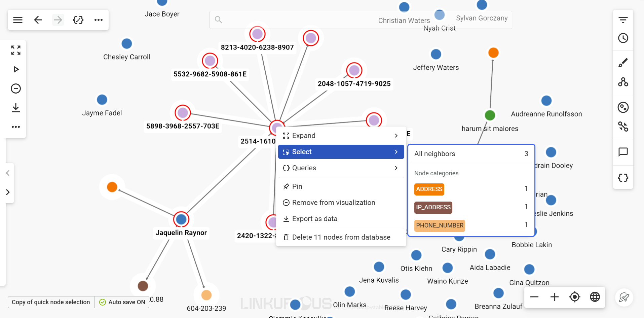Open the Queries submenu
Image resolution: width=644 pixels, height=318 pixels.
[x=341, y=168]
